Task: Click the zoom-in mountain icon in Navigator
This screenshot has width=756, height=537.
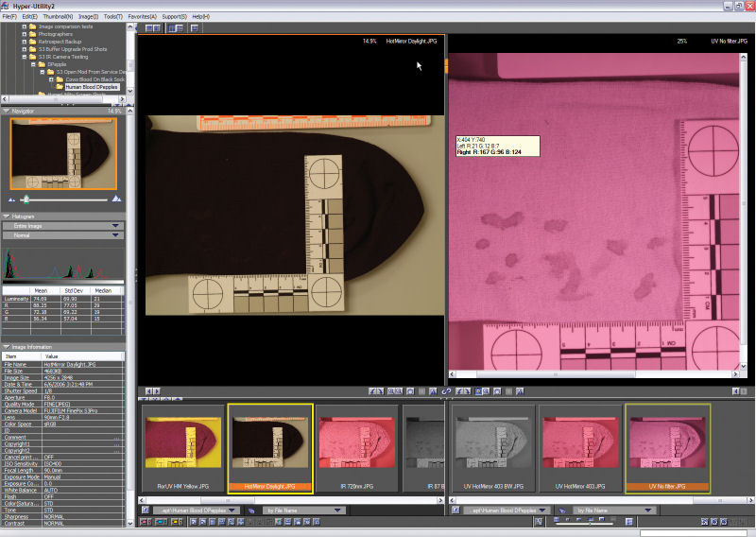Action: pyautogui.click(x=116, y=199)
